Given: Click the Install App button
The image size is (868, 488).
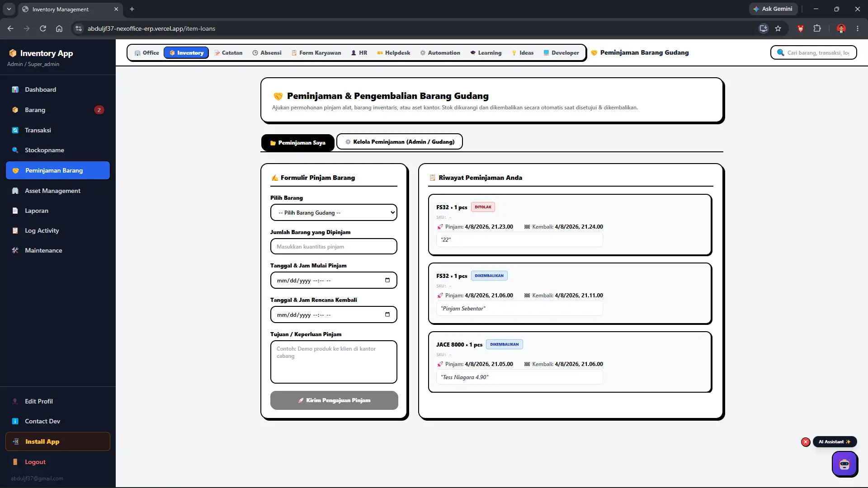Looking at the screenshot, I should [x=58, y=441].
